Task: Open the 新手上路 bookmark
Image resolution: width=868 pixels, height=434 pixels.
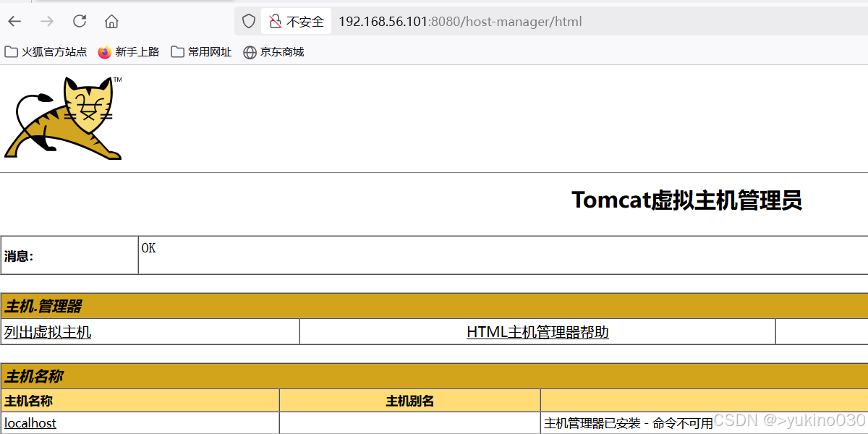Action: 129,52
